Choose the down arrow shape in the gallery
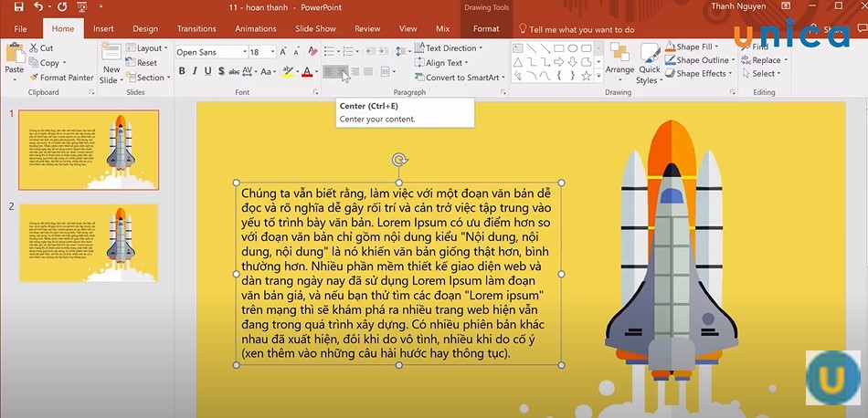 coord(573,62)
